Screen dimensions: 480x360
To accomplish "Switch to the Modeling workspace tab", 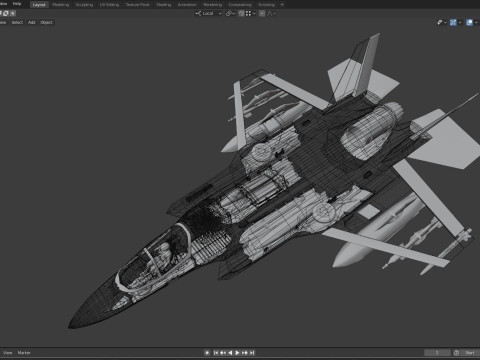I will tap(61, 5).
